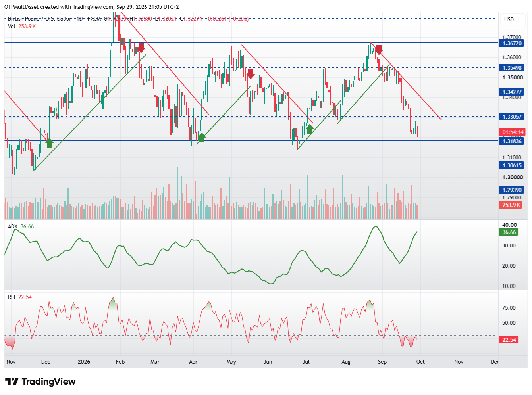Click the red 253.9K volume tag on axis
This screenshot has width=532, height=395.
click(510, 205)
